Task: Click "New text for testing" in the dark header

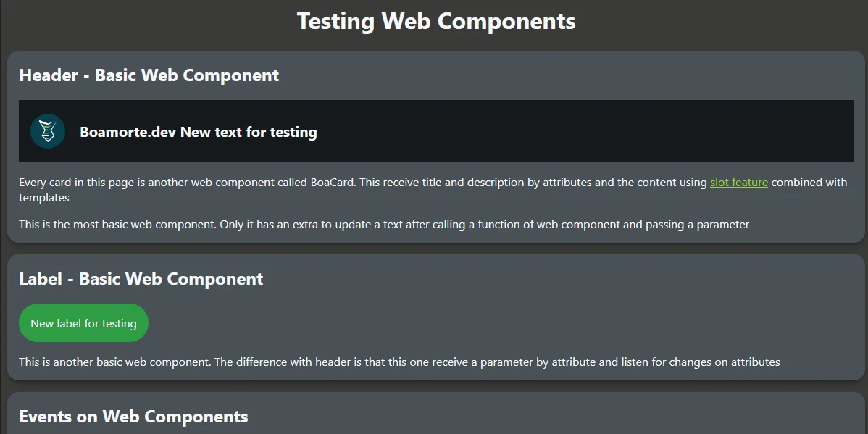Action: [x=249, y=132]
